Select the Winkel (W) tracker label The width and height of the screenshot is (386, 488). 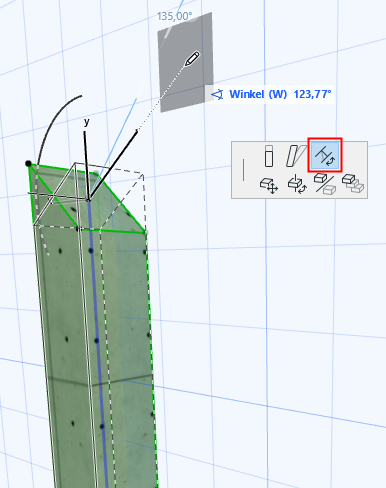pyautogui.click(x=258, y=94)
